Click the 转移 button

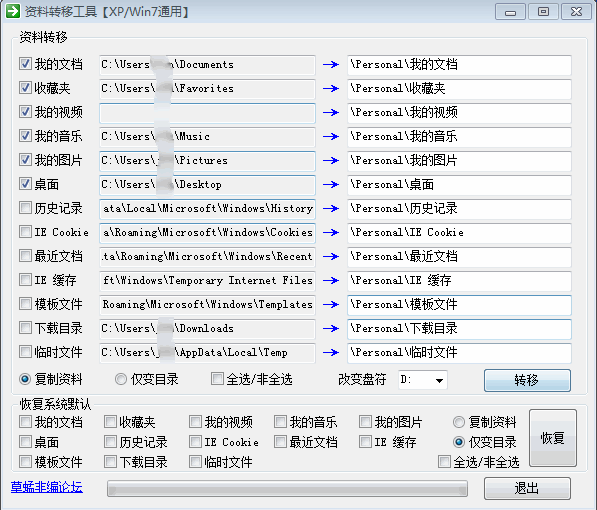pyautogui.click(x=527, y=380)
